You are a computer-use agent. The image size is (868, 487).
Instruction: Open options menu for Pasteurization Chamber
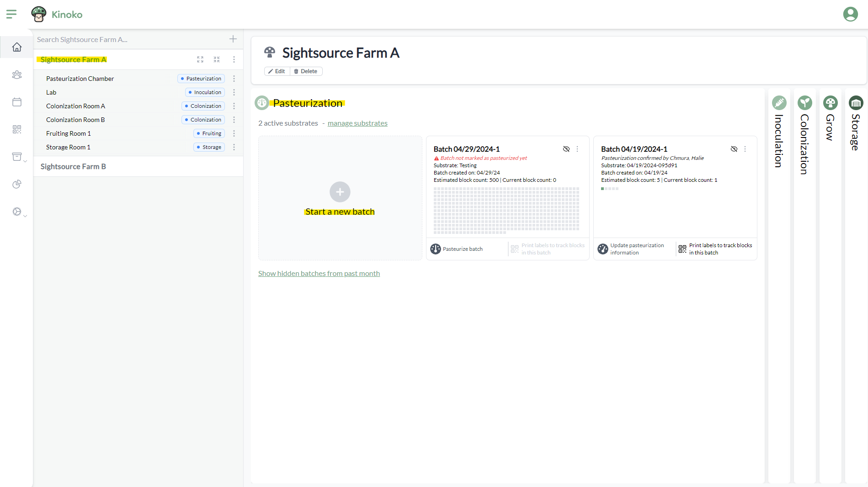(x=234, y=79)
